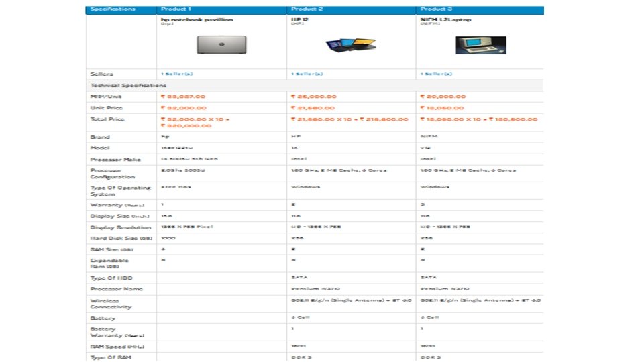Click Product 1's Total Price calculation
Image resolution: width=644 pixels, height=362 pixels.
pyautogui.click(x=195, y=122)
